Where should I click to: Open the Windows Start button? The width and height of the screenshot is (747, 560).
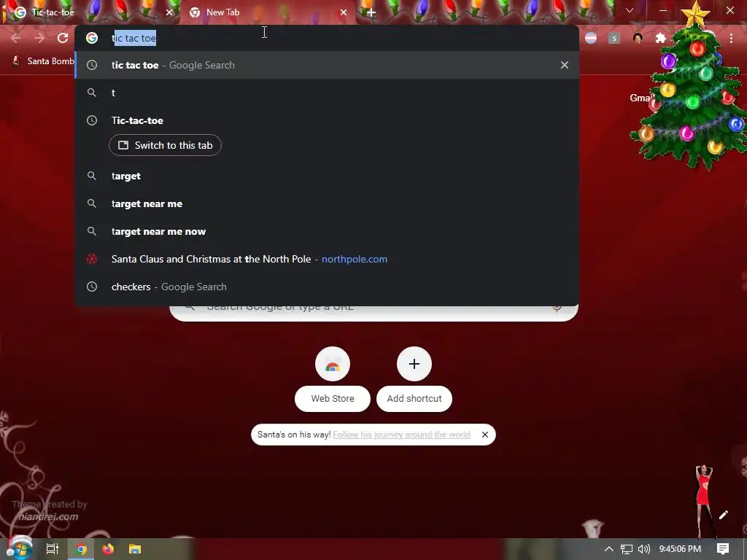click(x=19, y=548)
